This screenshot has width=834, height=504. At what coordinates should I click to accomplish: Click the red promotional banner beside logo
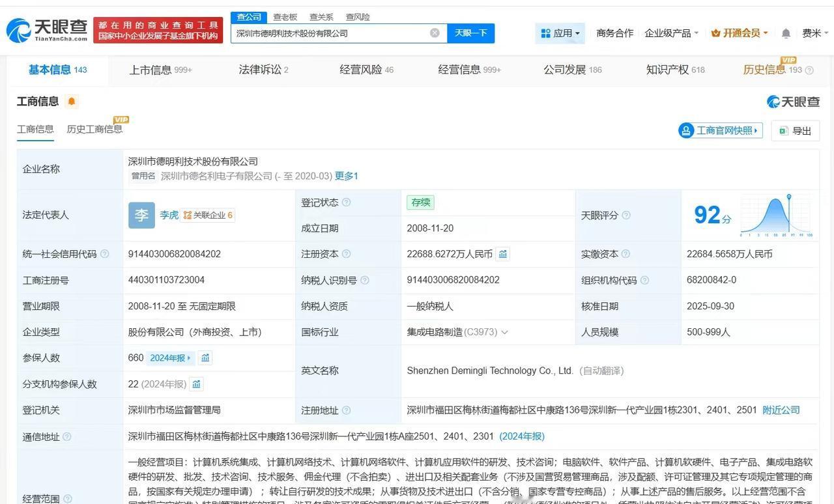[158, 30]
